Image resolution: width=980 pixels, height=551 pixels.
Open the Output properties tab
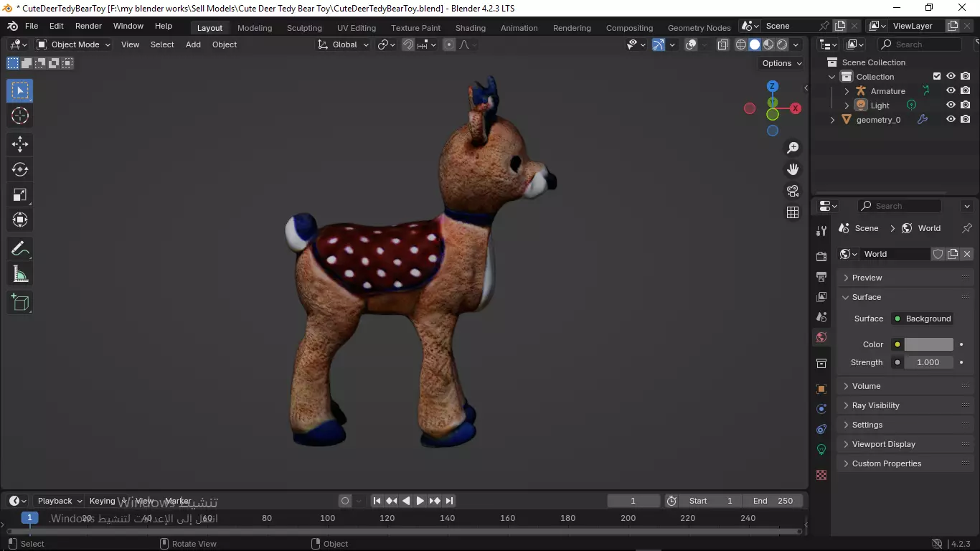coord(821,276)
